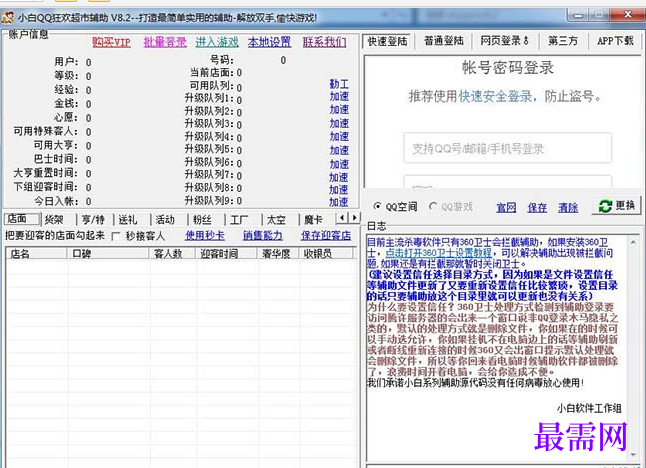The width and height of the screenshot is (646, 468).
Task: Sort the table by 店名 column header
Action: point(37,253)
